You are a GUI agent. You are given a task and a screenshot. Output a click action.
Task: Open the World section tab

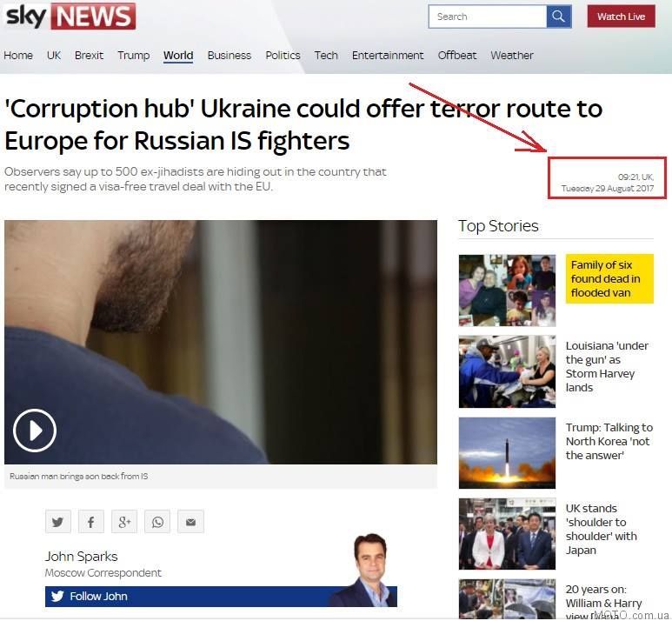point(178,56)
